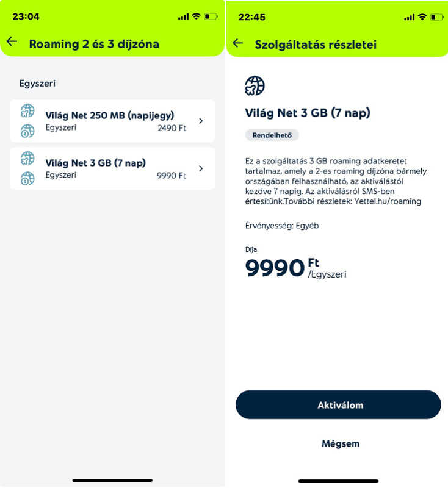Screen dimensions: 448x488
Task: Tap coin globe icon on Világ Net 250 MB row
Action: [27, 131]
